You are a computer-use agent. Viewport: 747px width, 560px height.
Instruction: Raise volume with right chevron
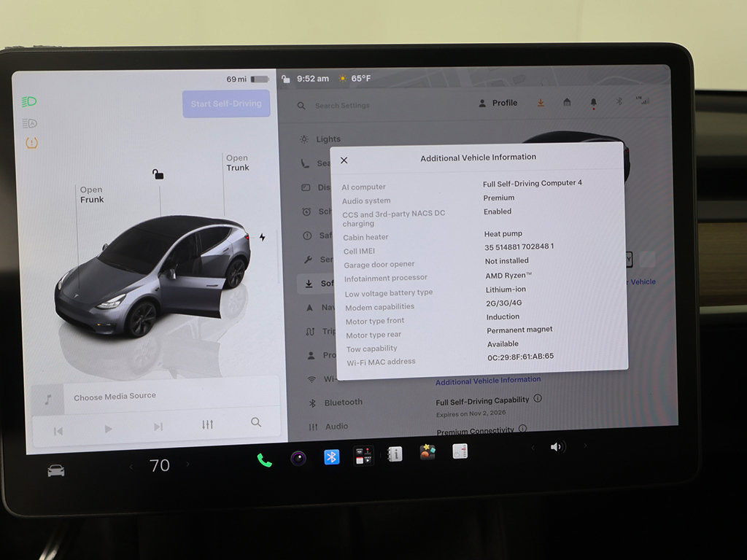click(586, 446)
